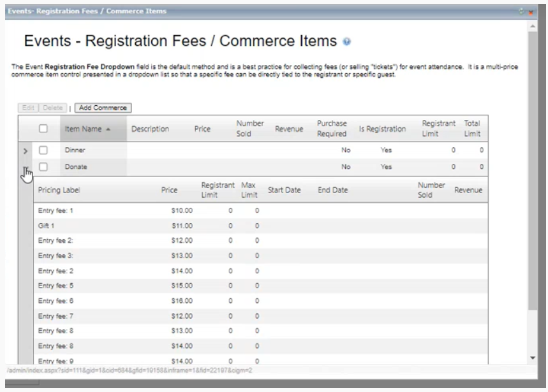The height and width of the screenshot is (392, 548).
Task: Sort by the Is Registration column header
Action: 382,129
